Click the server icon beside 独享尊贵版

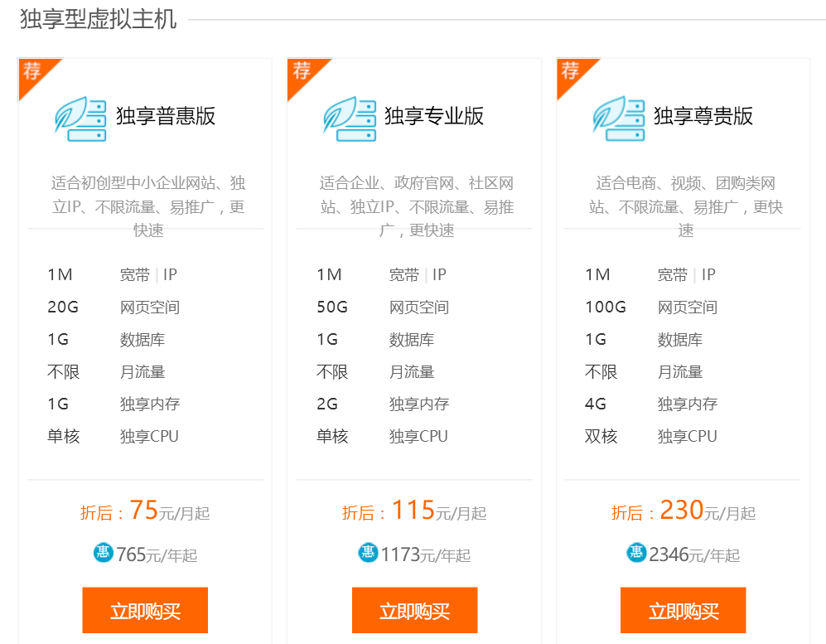(618, 119)
